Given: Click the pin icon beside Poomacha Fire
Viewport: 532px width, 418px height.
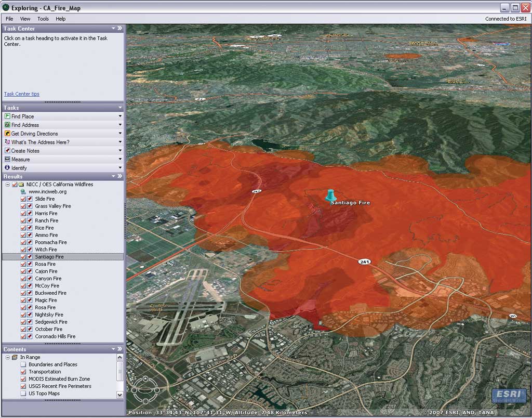Looking at the screenshot, I should (x=30, y=242).
